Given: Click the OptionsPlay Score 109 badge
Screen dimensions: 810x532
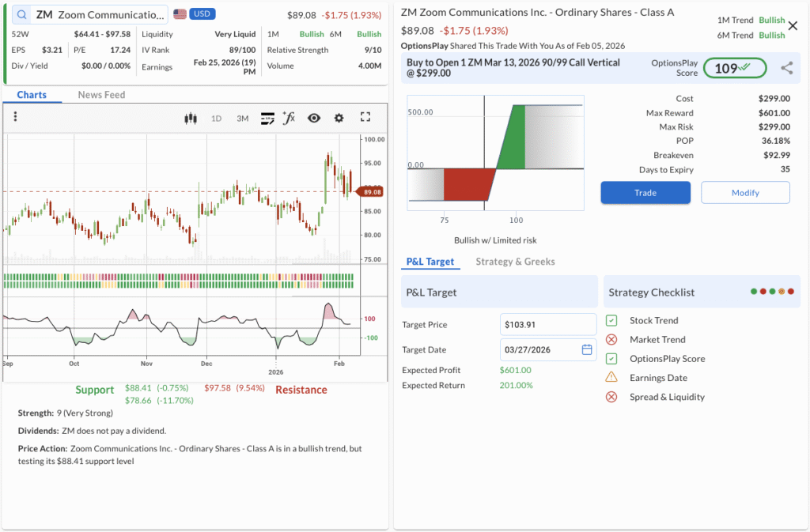Looking at the screenshot, I should pyautogui.click(x=735, y=68).
